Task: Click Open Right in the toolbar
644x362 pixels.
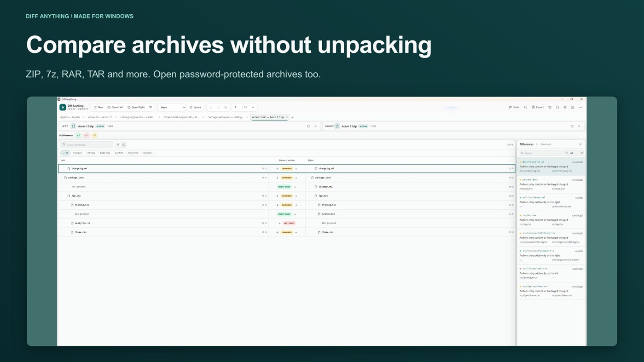Action: pyautogui.click(x=136, y=107)
